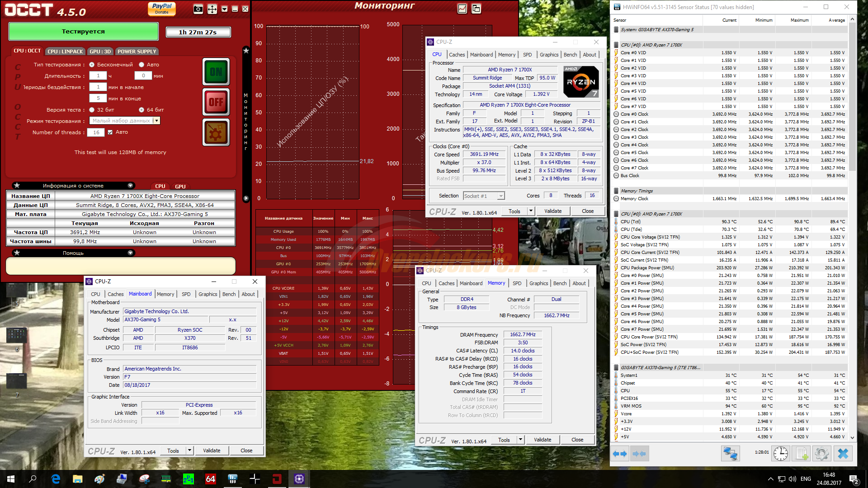This screenshot has width=868, height=488.
Task: Open the Режим тестирования dropdown
Action: [x=156, y=121]
